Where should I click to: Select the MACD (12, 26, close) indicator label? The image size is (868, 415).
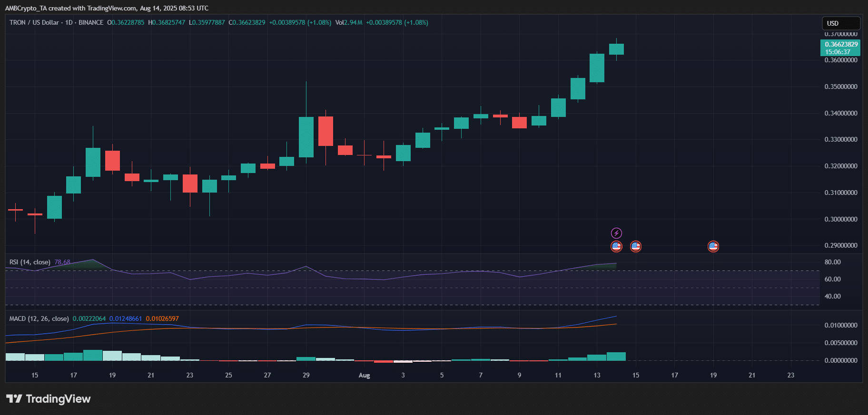click(39, 318)
